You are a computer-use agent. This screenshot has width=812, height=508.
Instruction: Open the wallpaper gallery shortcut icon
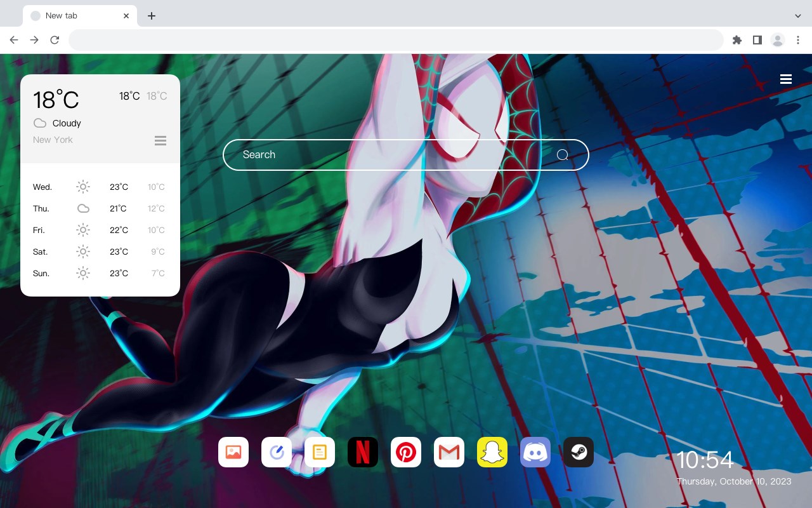click(233, 452)
